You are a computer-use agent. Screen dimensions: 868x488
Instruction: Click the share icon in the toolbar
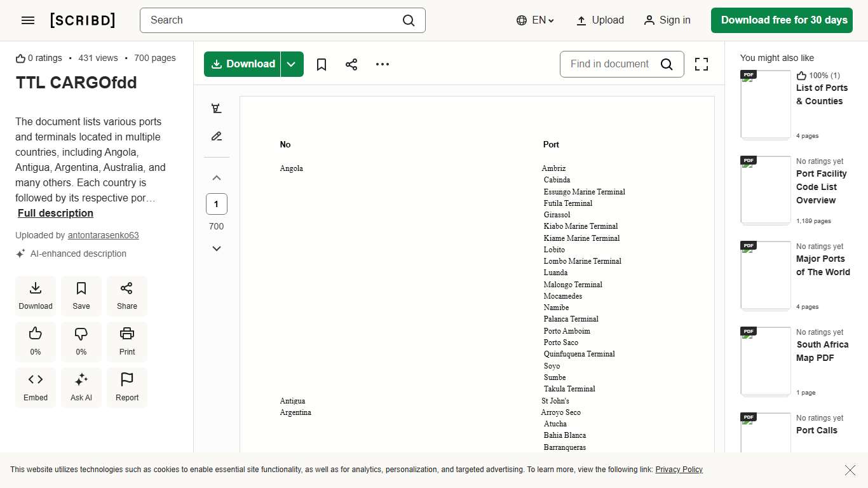tap(351, 64)
